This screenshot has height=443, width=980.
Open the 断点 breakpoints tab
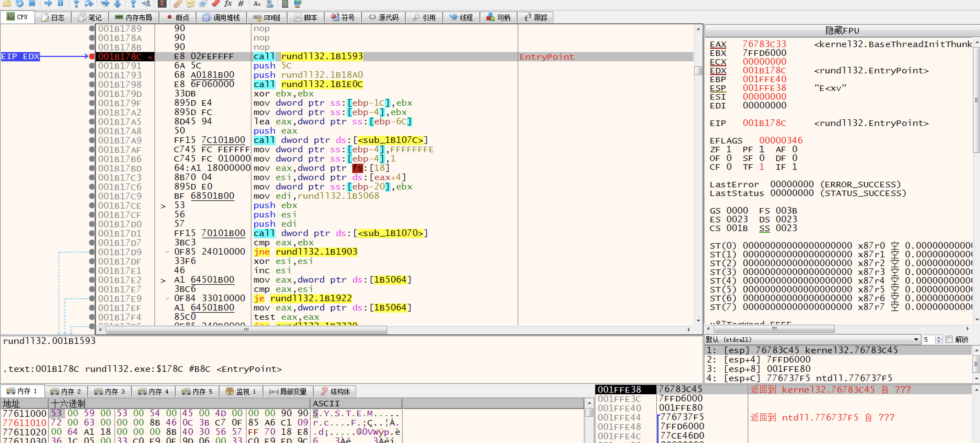tap(178, 18)
